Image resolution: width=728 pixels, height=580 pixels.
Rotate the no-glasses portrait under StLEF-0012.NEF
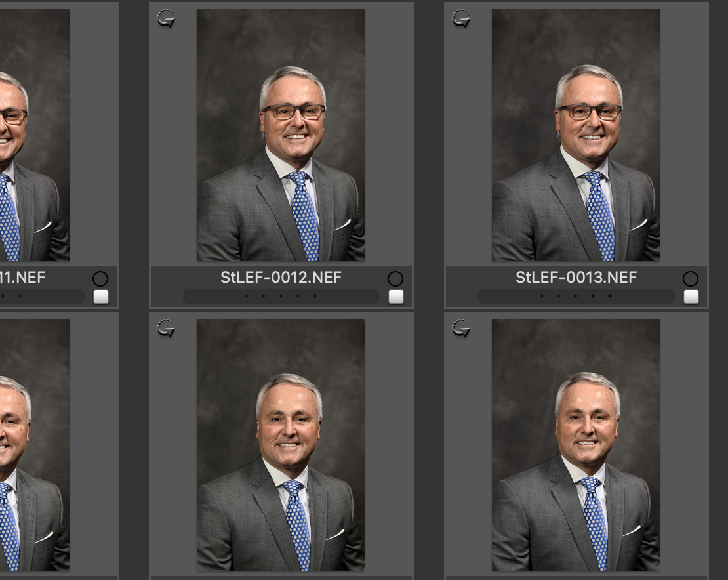[166, 328]
